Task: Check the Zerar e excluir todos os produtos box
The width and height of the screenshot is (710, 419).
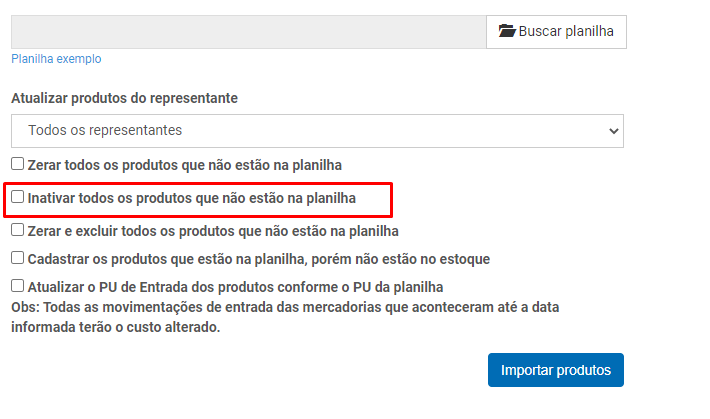Action: [18, 230]
